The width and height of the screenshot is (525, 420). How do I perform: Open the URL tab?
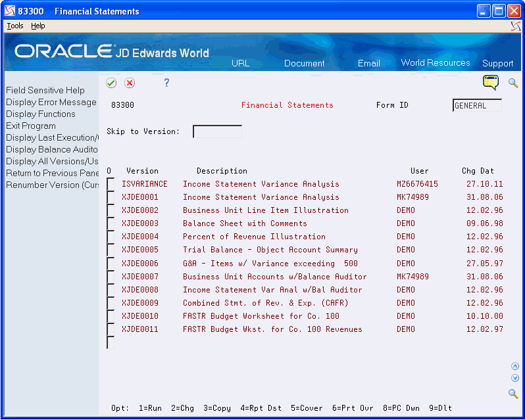(240, 63)
